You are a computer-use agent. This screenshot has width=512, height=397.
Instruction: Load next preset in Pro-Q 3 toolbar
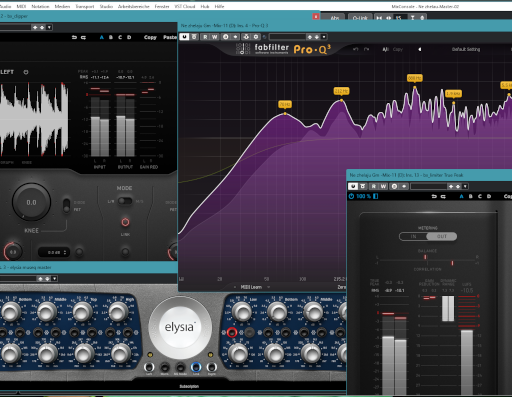point(317,37)
